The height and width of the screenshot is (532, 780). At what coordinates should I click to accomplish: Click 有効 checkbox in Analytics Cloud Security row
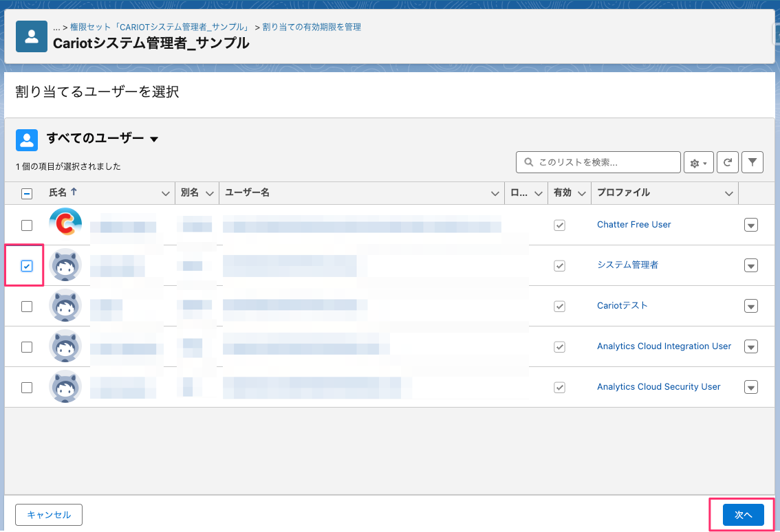coord(560,388)
